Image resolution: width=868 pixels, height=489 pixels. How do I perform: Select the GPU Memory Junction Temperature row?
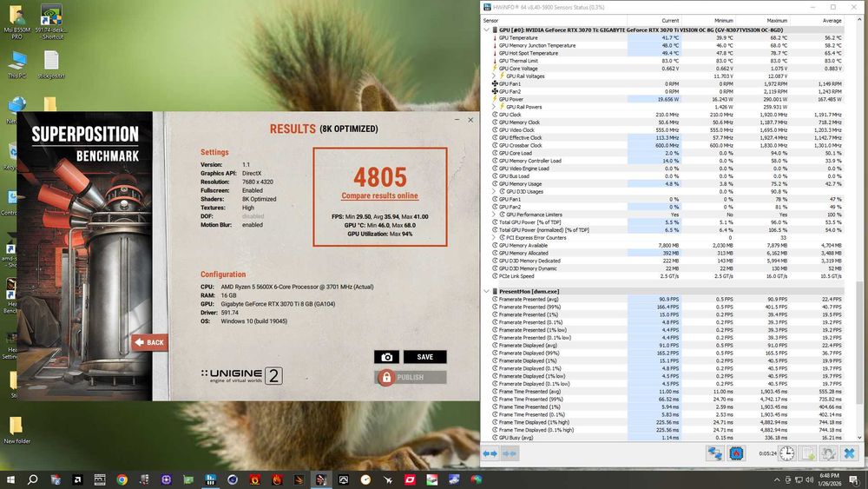664,45
